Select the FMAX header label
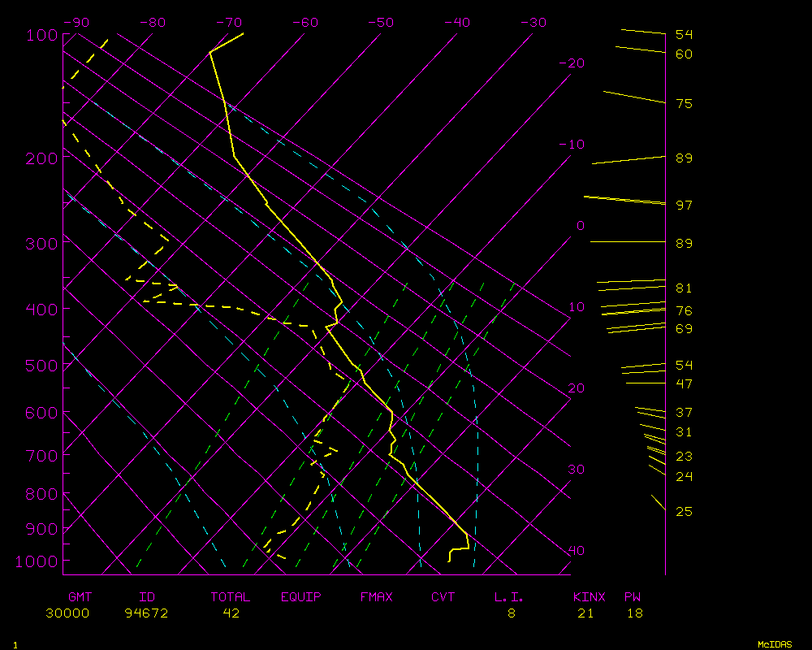812x650 pixels. 376,597
